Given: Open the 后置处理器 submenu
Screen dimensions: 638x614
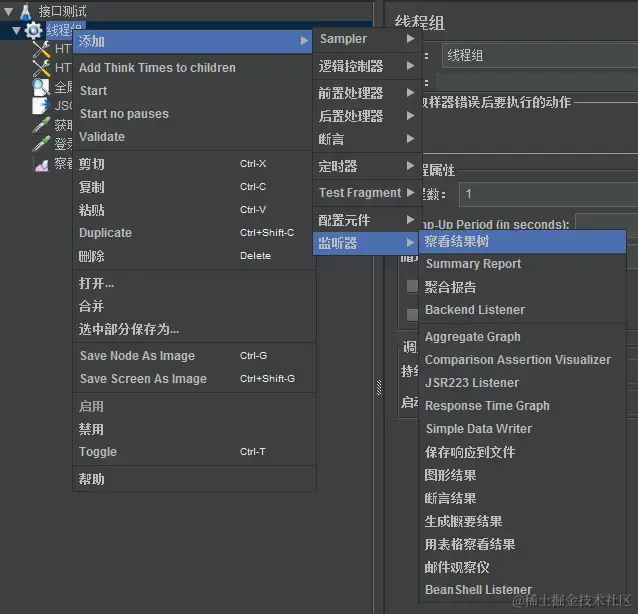Looking at the screenshot, I should [x=367, y=116].
